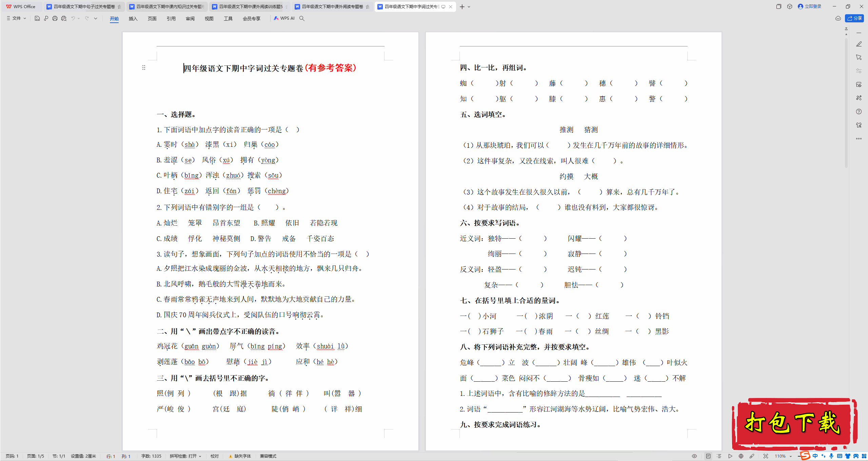Click the highlighter pen icon in status bar

pyautogui.click(x=752, y=456)
